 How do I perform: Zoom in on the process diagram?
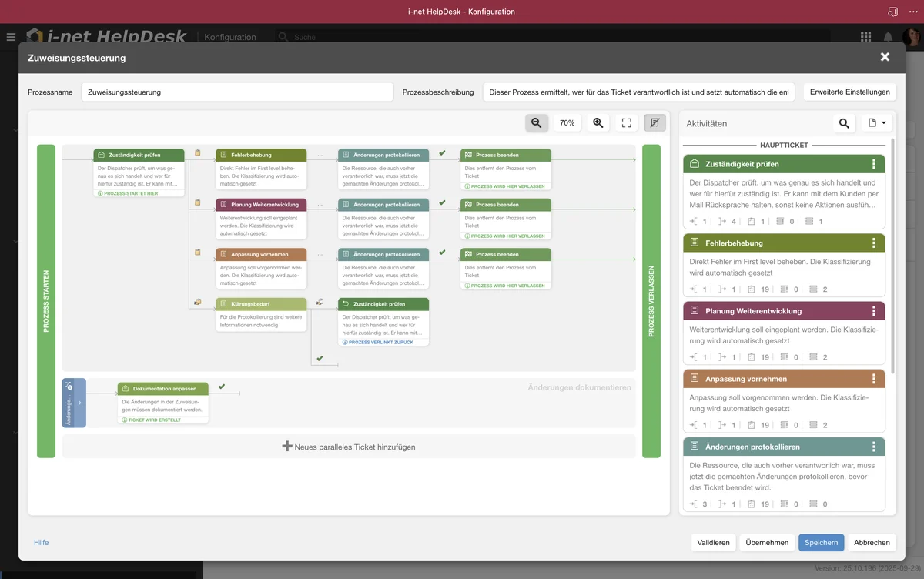point(598,123)
